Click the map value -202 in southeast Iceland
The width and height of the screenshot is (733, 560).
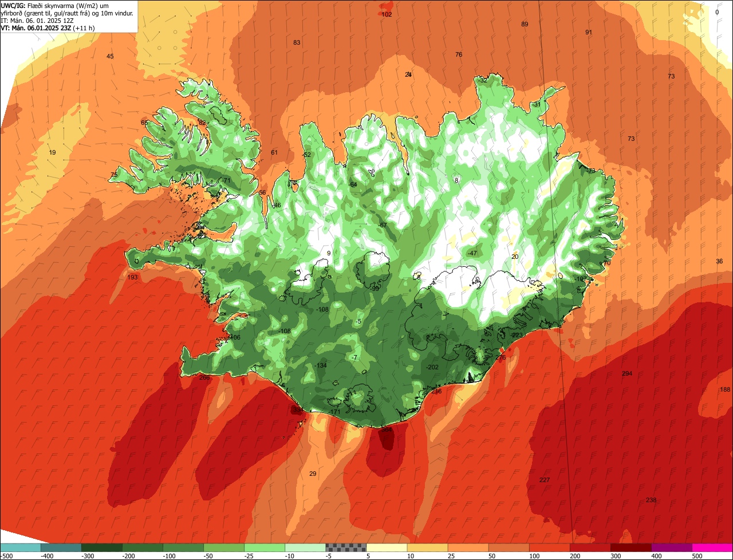(432, 367)
